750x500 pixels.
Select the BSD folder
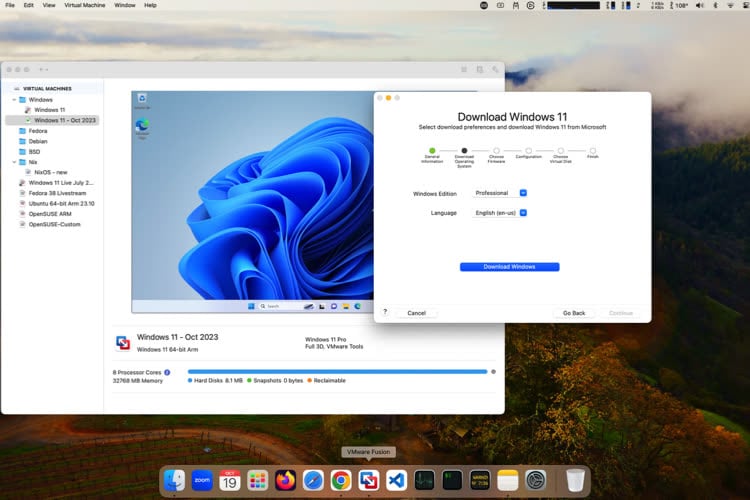coord(34,152)
